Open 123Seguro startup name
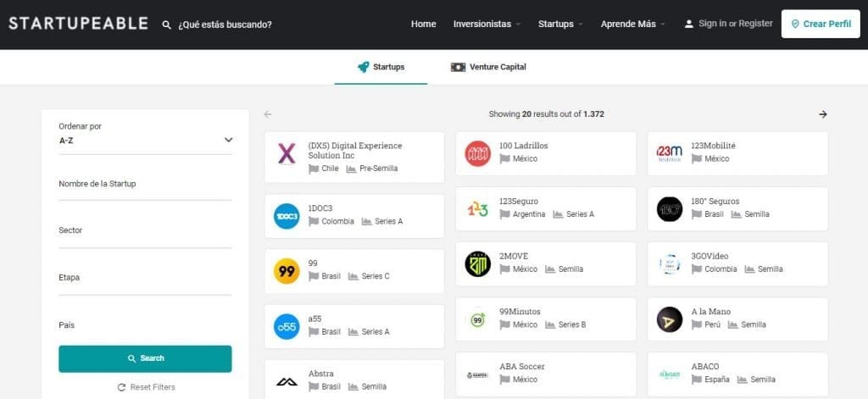Viewport: 868px width, 399px height. coord(518,201)
